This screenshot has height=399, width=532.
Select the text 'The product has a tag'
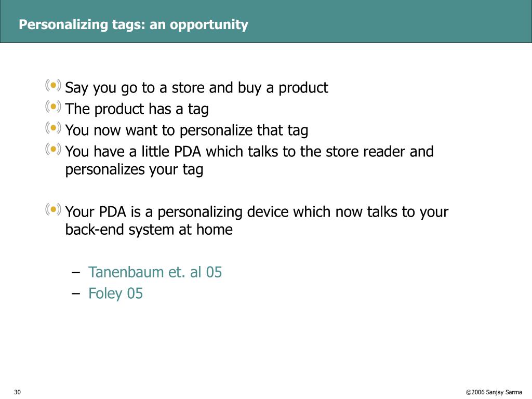[137, 109]
